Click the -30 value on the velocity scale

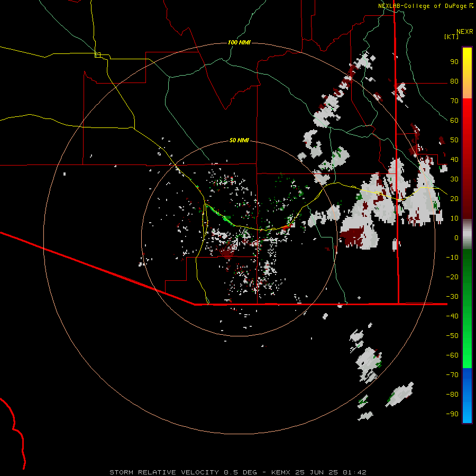point(452,297)
